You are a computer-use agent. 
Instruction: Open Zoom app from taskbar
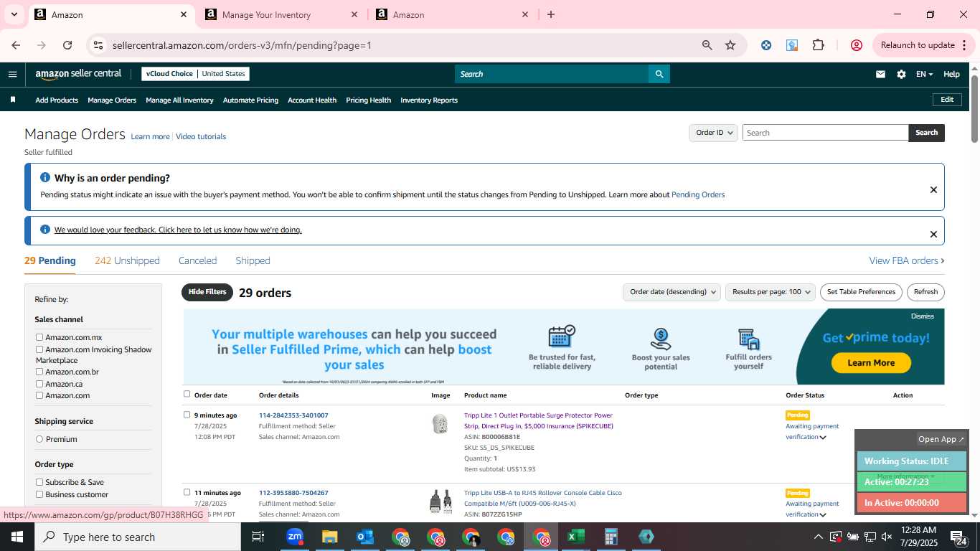[x=295, y=537]
